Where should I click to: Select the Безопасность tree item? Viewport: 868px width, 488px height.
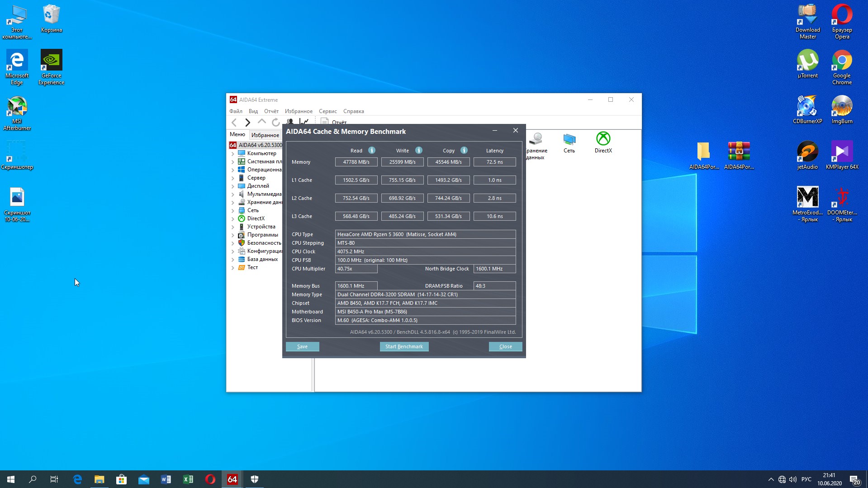pyautogui.click(x=264, y=243)
